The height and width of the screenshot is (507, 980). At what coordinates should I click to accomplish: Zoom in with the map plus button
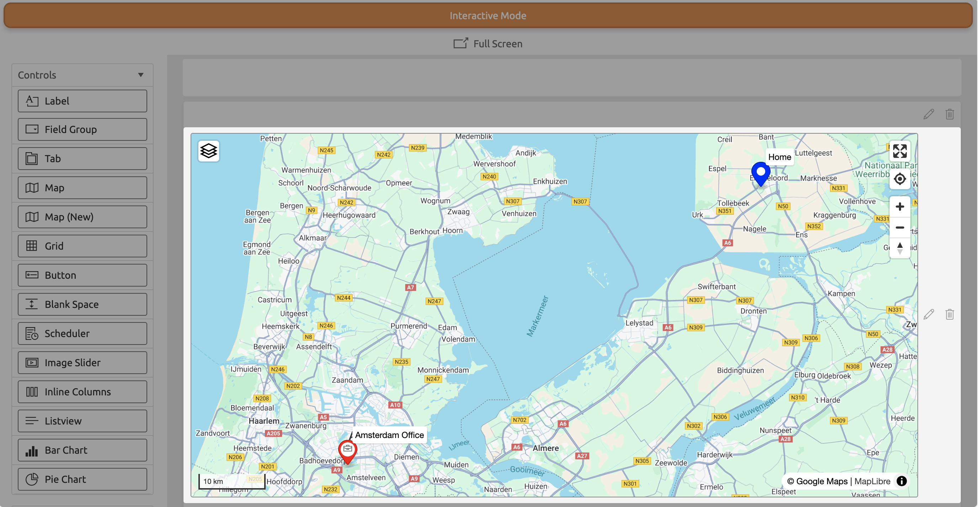[900, 207]
